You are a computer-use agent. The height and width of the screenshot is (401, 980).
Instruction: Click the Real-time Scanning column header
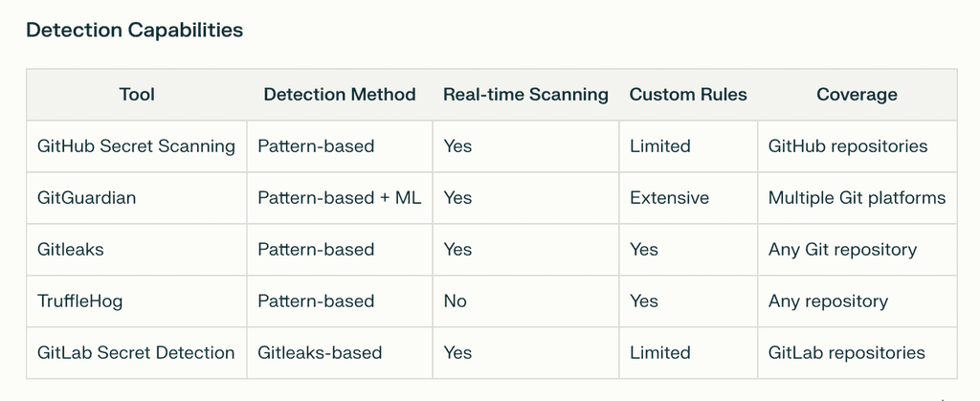tap(525, 95)
